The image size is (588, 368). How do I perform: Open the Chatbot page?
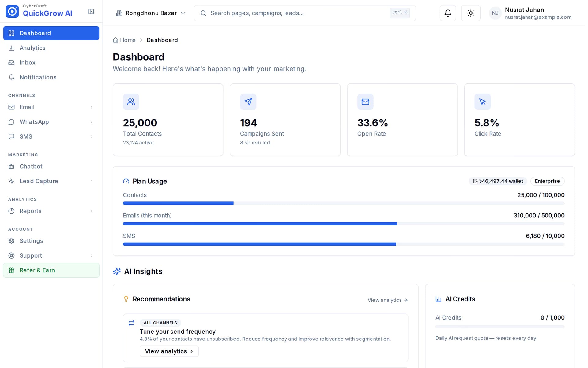(x=51, y=167)
